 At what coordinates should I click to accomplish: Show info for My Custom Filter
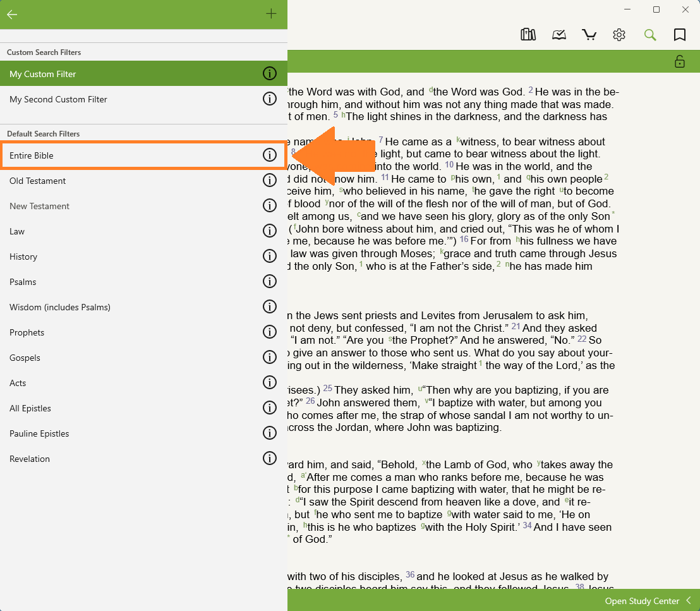(270, 74)
